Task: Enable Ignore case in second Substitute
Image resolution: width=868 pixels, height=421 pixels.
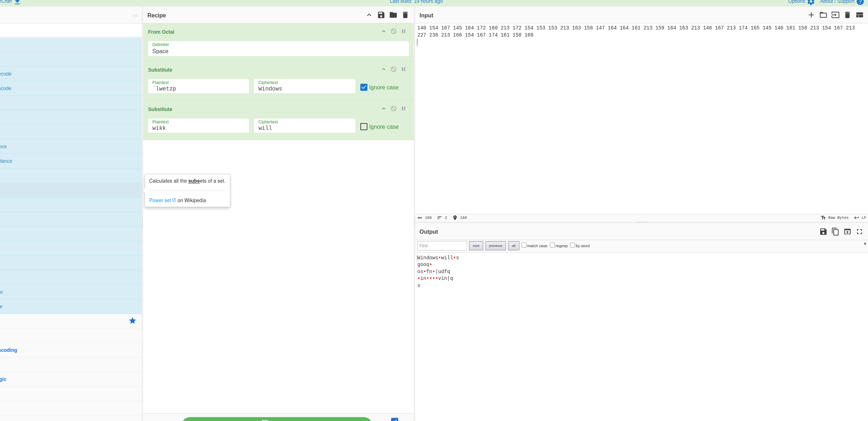Action: click(x=363, y=127)
